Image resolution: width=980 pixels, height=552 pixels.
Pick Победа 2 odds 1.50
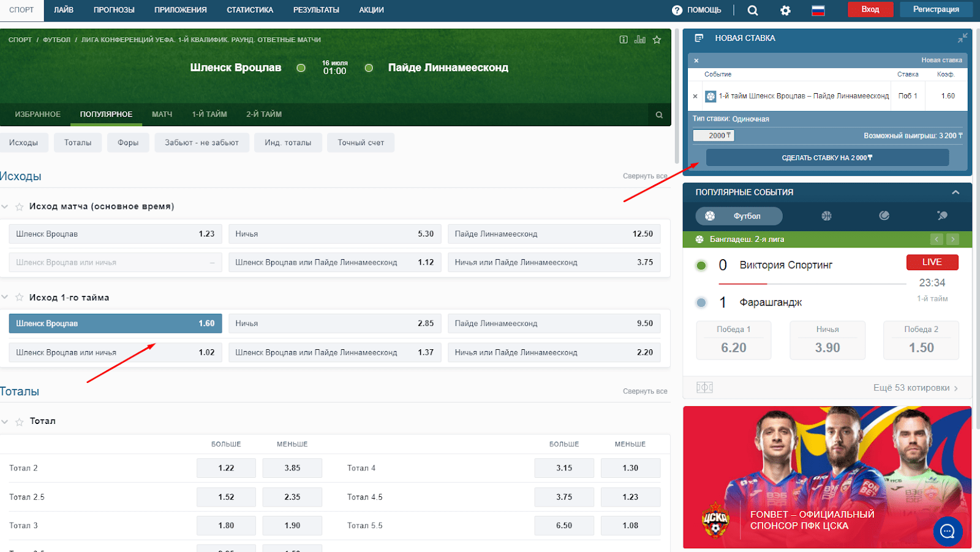(921, 340)
